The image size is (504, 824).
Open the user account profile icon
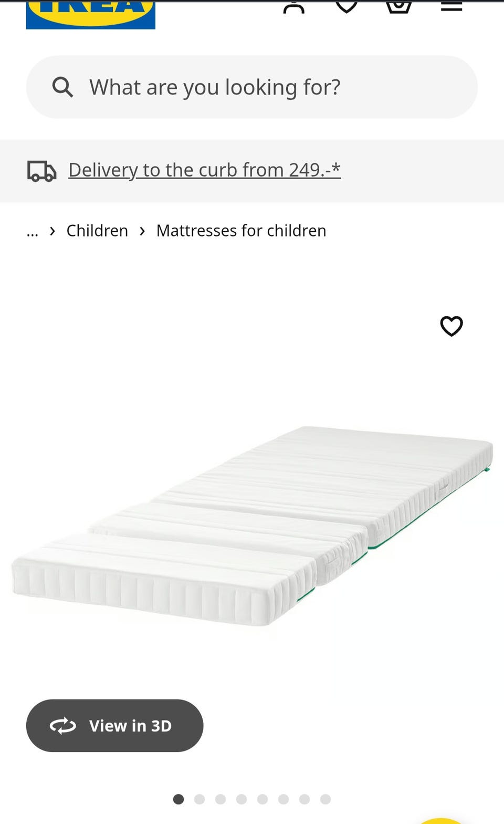coord(294,7)
